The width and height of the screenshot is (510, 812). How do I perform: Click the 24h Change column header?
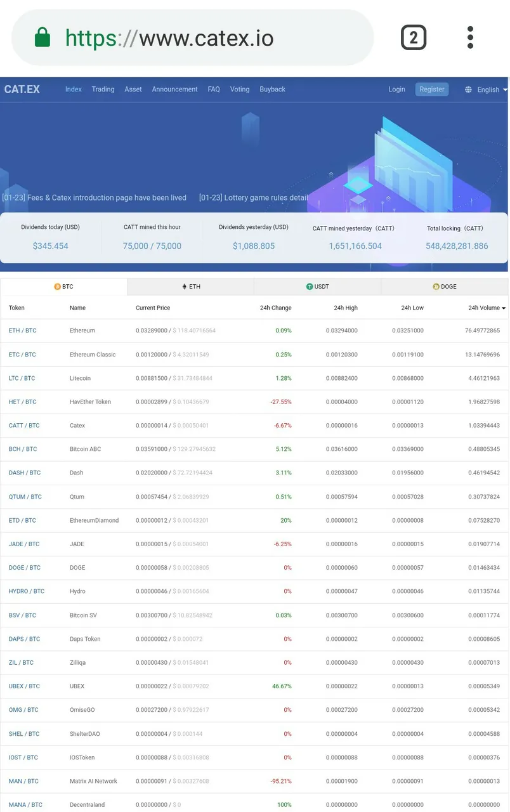[x=276, y=308]
